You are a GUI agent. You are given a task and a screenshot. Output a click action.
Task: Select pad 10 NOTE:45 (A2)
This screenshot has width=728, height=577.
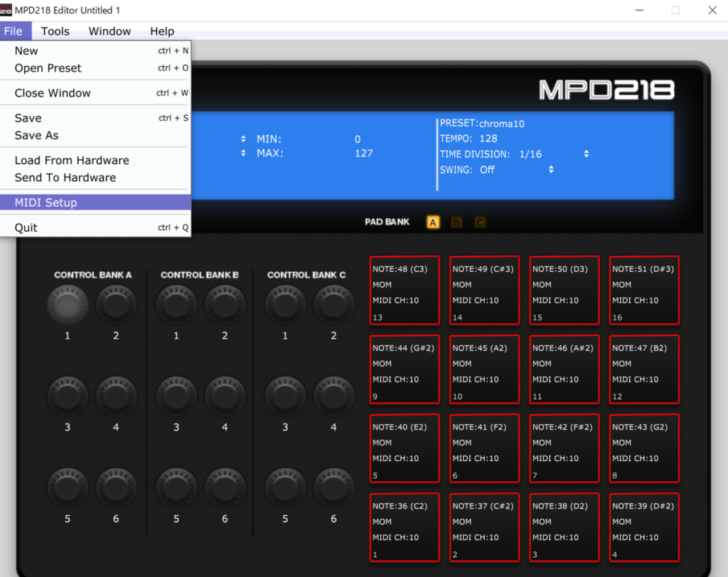(x=484, y=369)
